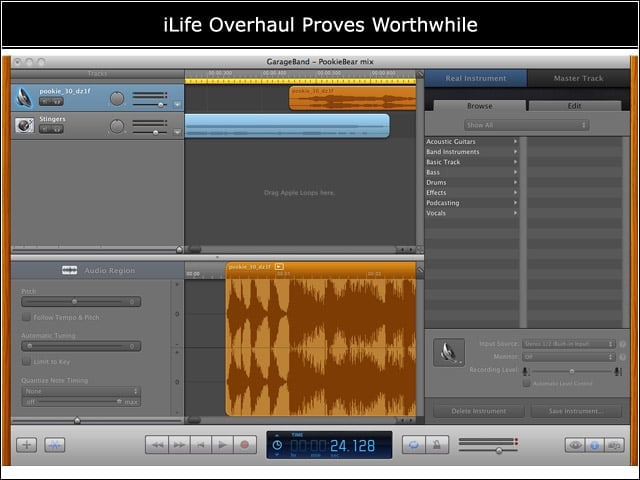640x480 pixels.
Task: Click the help icon next to Monitor
Action: tap(622, 357)
